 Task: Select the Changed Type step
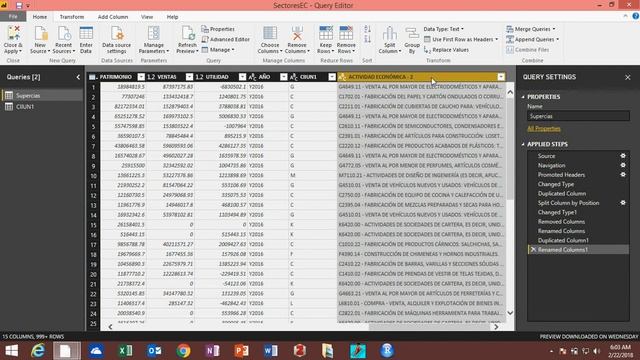pos(578,184)
